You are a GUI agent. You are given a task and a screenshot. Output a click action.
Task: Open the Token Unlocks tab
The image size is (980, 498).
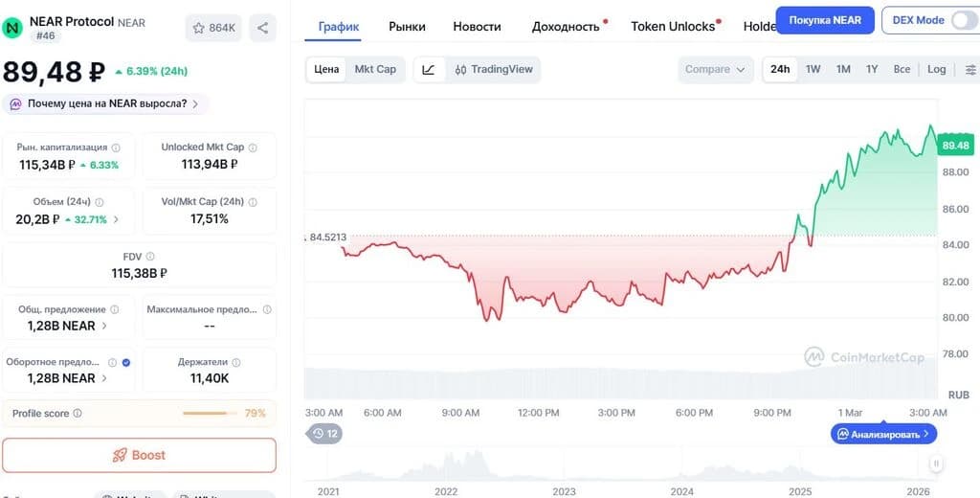pos(673,27)
